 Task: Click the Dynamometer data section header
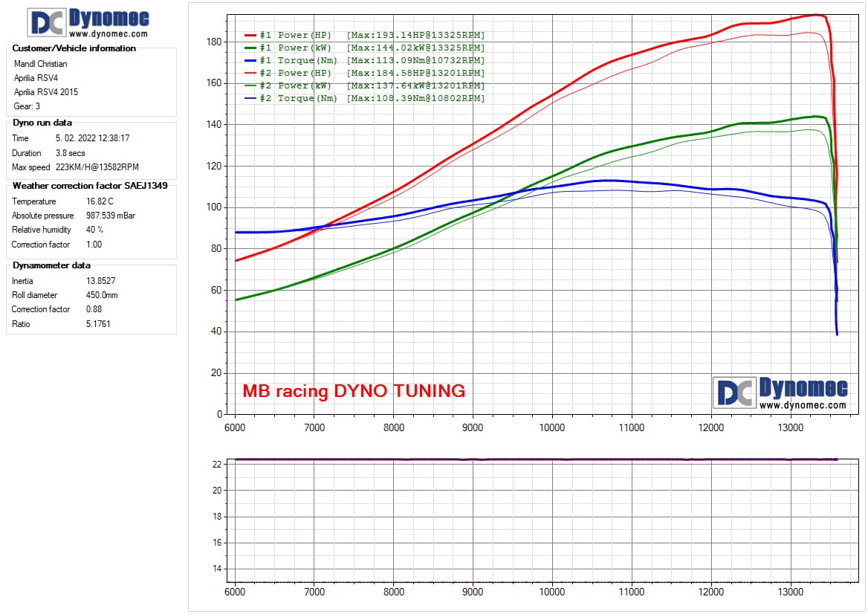pyautogui.click(x=51, y=265)
